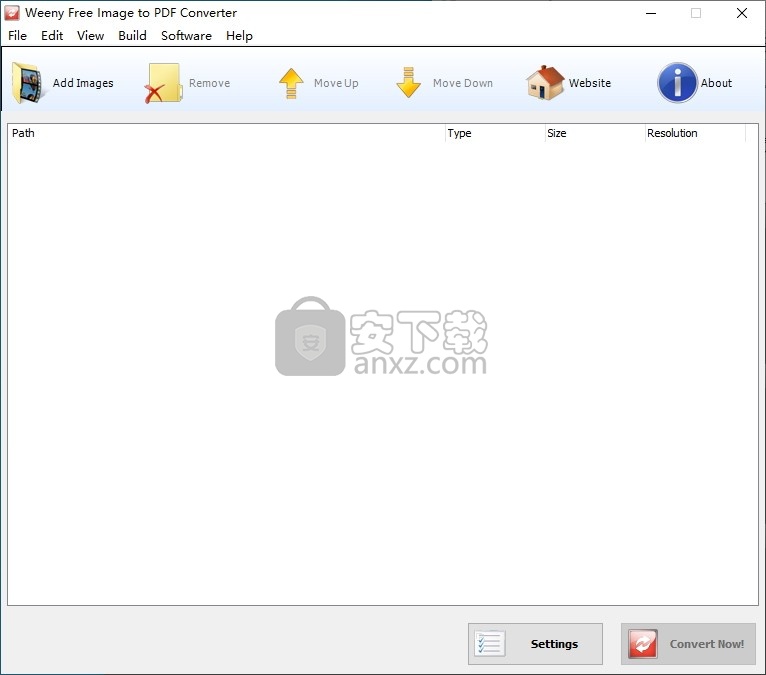Viewport: 766px width, 675px height.
Task: Click the Convert Now! button text
Action: pyautogui.click(x=706, y=644)
